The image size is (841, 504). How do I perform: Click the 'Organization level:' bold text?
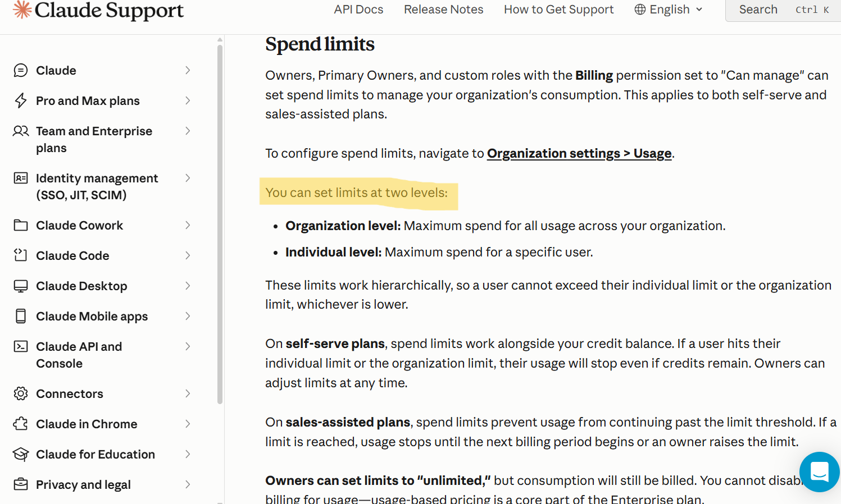(x=343, y=226)
